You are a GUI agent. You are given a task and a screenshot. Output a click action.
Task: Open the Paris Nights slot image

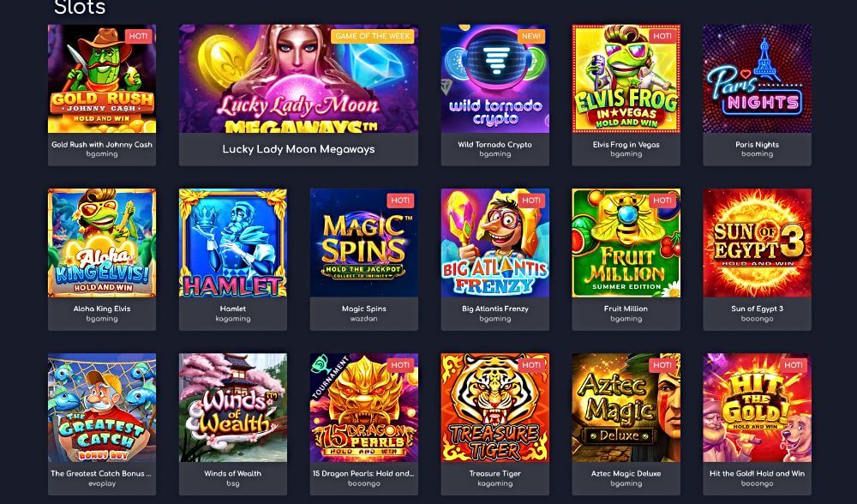(757, 79)
